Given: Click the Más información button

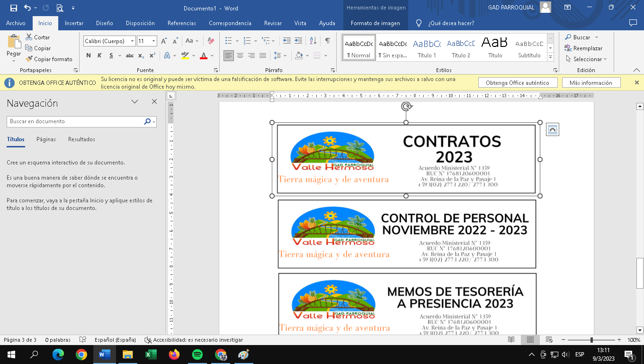Looking at the screenshot, I should coord(590,82).
